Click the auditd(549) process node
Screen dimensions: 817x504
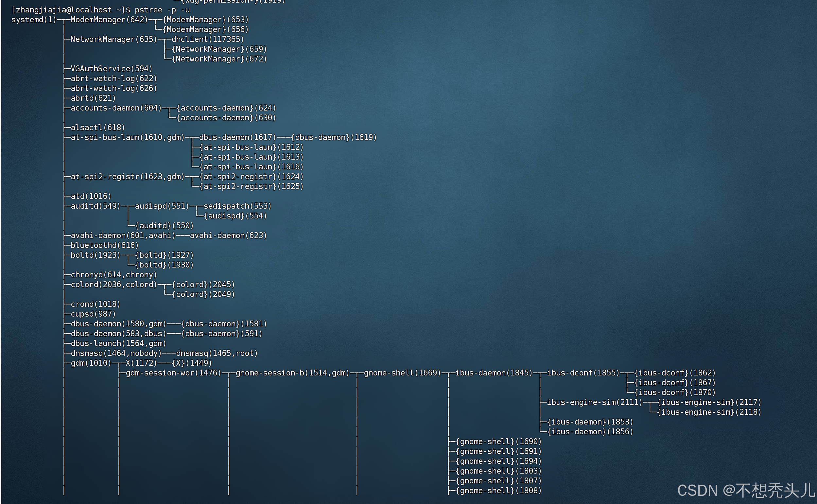[x=95, y=206]
